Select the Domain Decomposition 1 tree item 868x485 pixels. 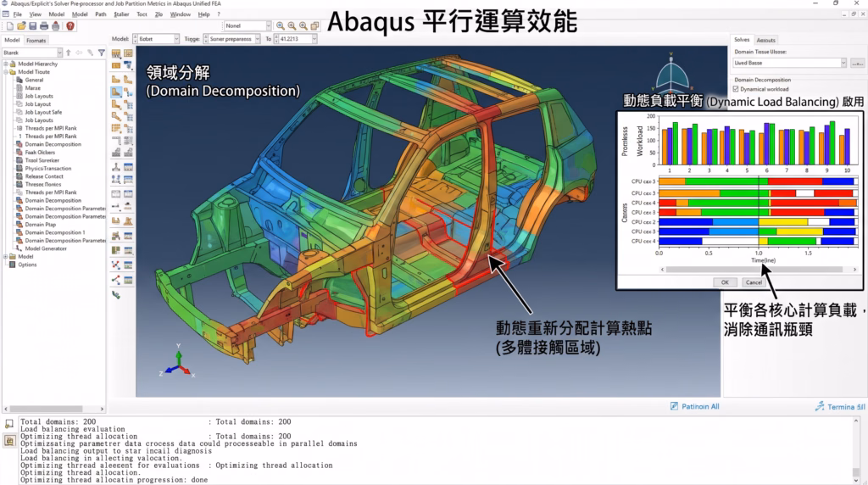[x=55, y=232]
